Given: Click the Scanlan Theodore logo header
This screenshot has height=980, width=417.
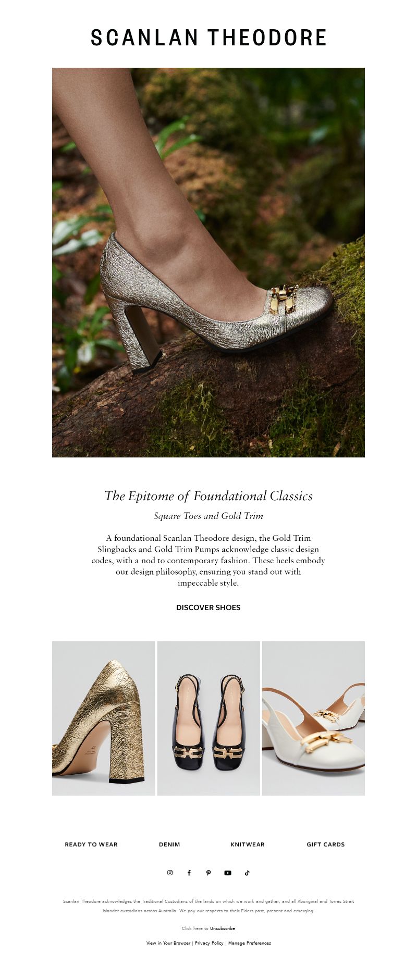Looking at the screenshot, I should (208, 38).
